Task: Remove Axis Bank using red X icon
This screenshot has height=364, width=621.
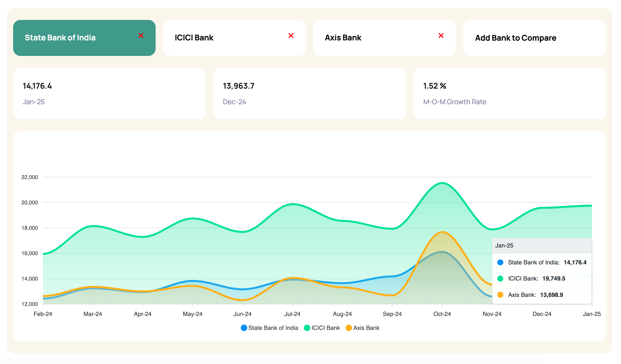Action: (441, 36)
